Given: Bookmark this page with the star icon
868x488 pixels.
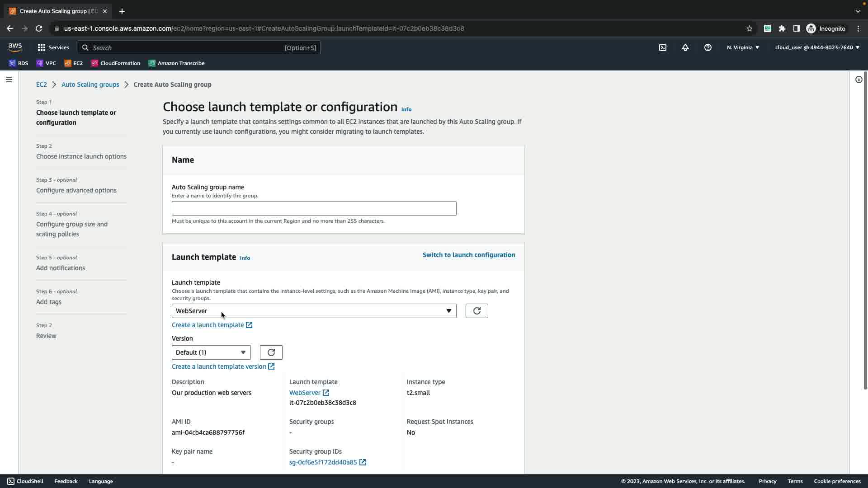Looking at the screenshot, I should click(749, 28).
